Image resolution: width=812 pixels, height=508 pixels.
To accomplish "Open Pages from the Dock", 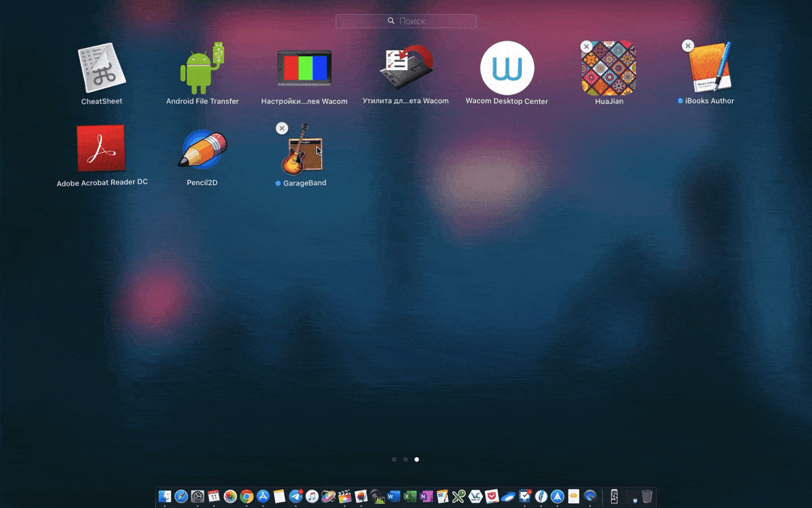I will coord(442,496).
